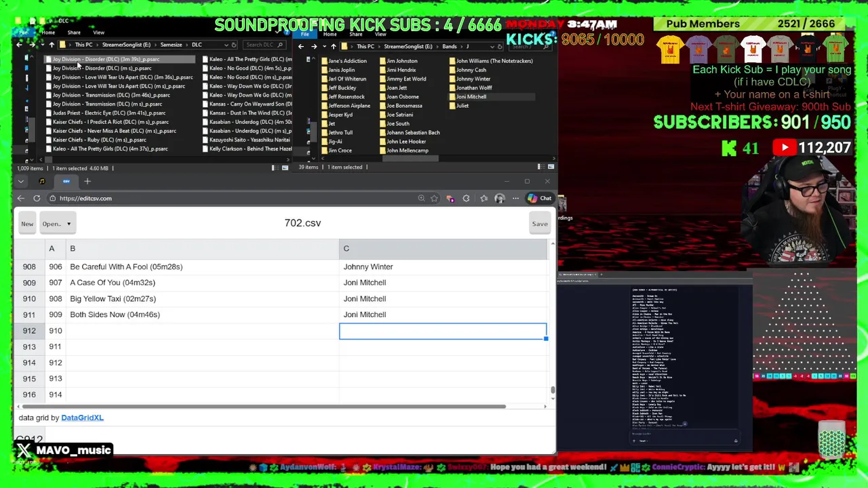Open a new browser tab

(87, 181)
